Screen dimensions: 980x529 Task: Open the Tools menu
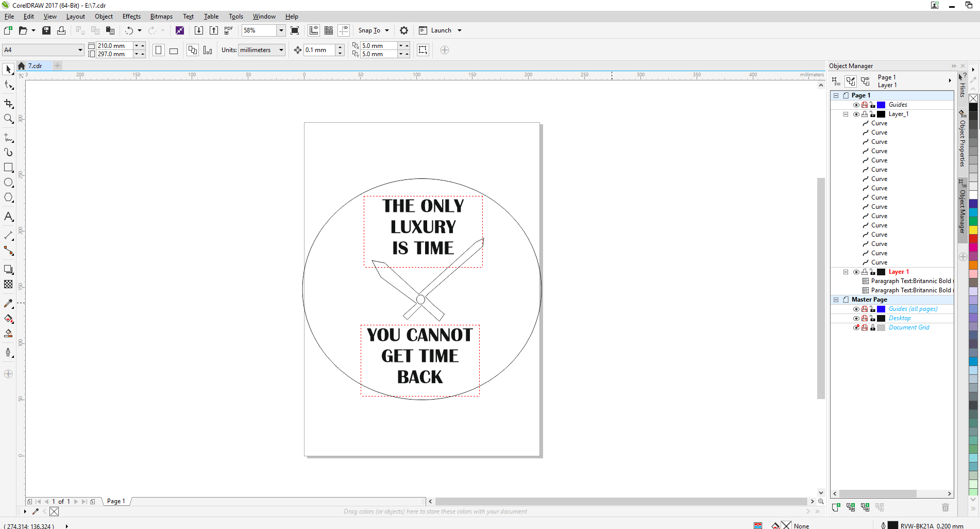pyautogui.click(x=235, y=16)
